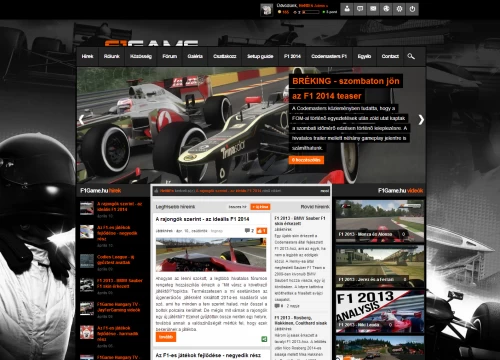
Task: Open sidebar news about harmadik rész
Action: (x=117, y=333)
